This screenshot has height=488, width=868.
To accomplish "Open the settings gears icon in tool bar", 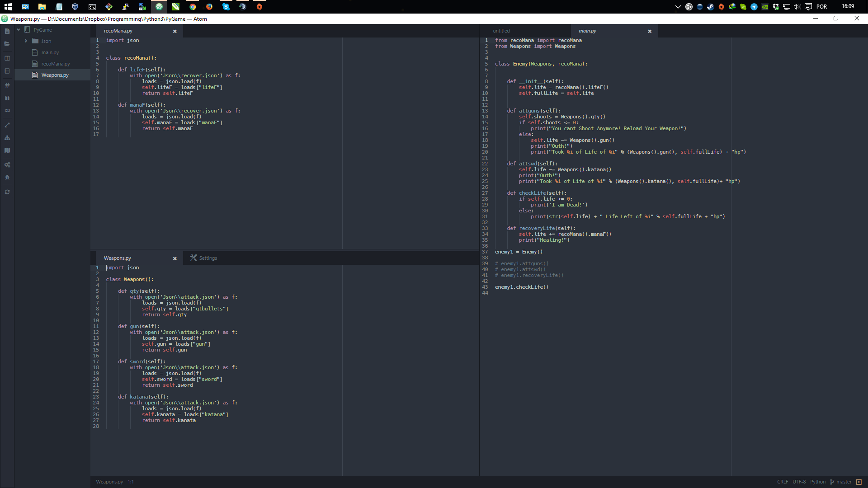I will [7, 165].
